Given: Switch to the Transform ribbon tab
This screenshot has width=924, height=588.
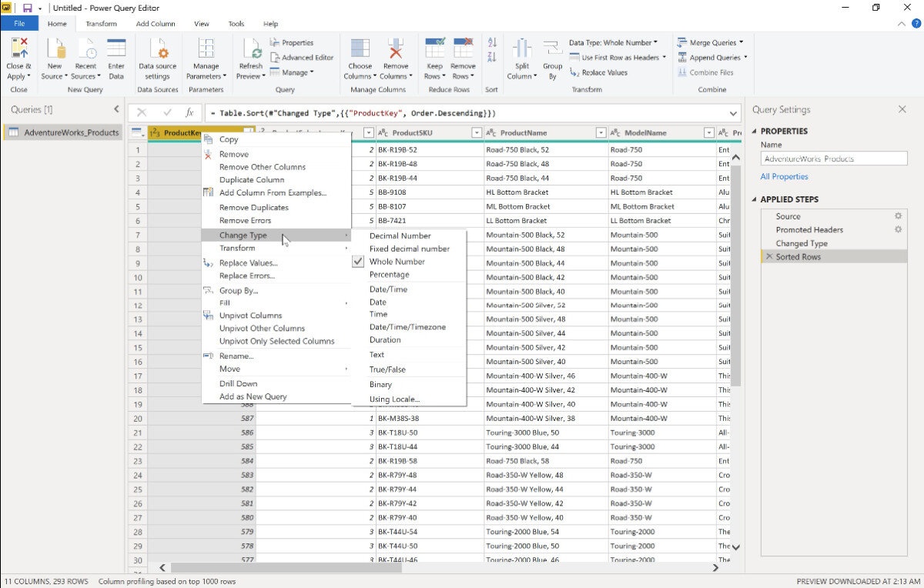Looking at the screenshot, I should 101,23.
